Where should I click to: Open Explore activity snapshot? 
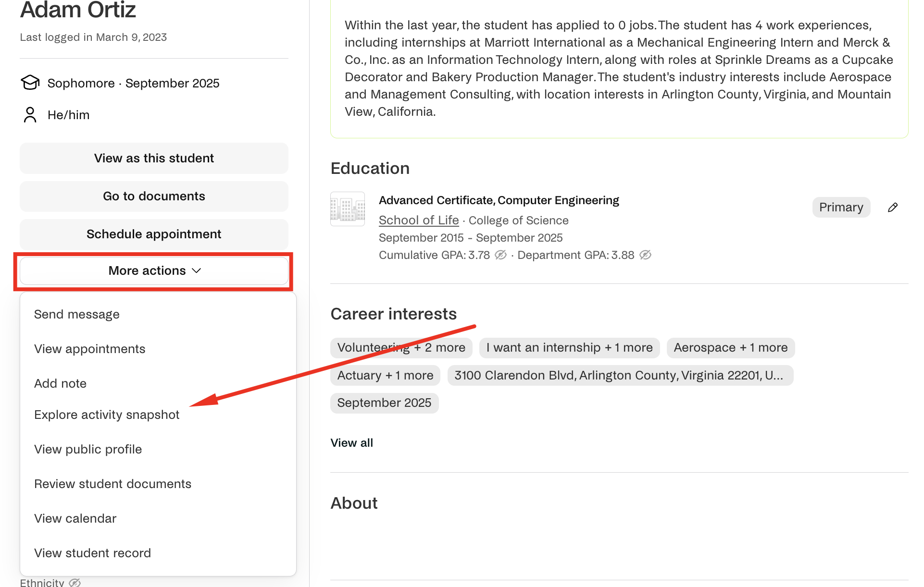pos(107,415)
